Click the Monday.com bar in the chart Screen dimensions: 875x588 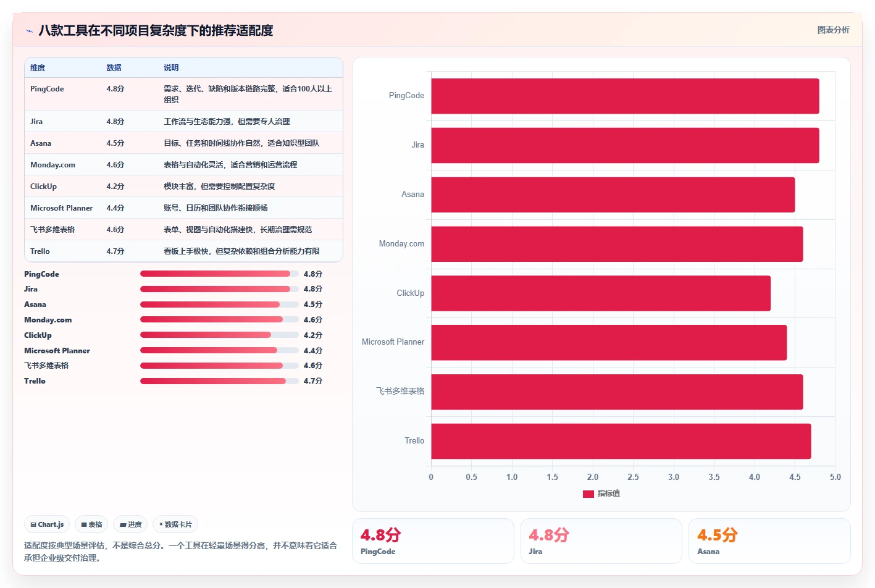coord(617,244)
